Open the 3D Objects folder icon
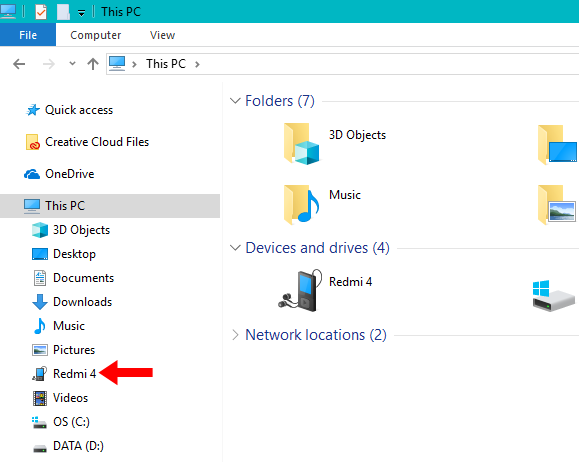Screen dimensions: 579x462 (x=301, y=144)
